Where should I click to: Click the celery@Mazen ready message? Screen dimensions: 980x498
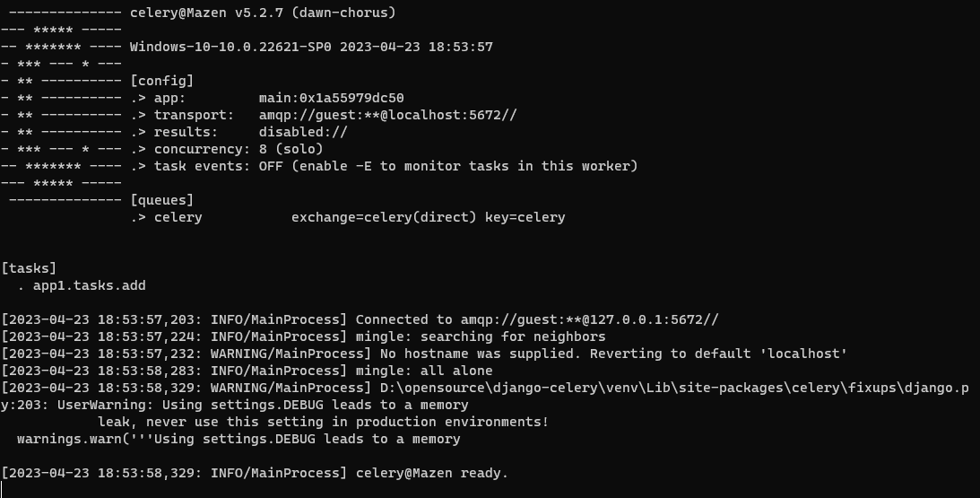(x=431, y=473)
